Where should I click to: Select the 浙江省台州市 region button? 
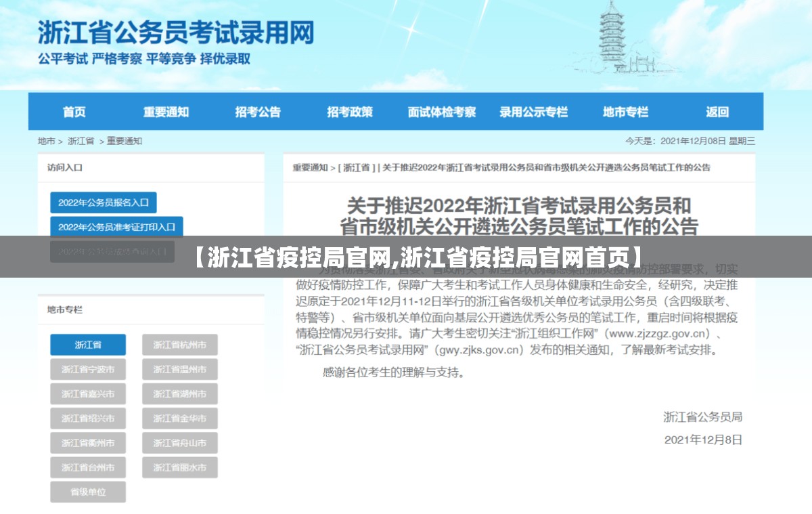coord(88,467)
